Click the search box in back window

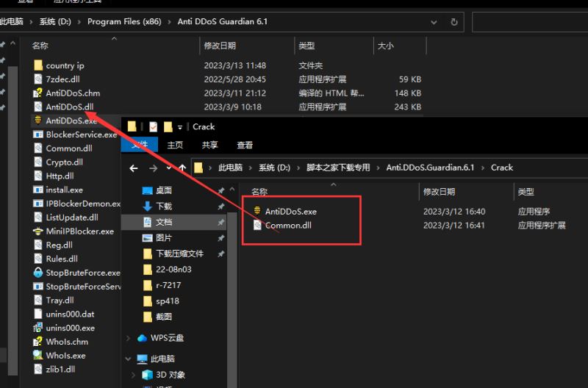pyautogui.click(x=530, y=22)
